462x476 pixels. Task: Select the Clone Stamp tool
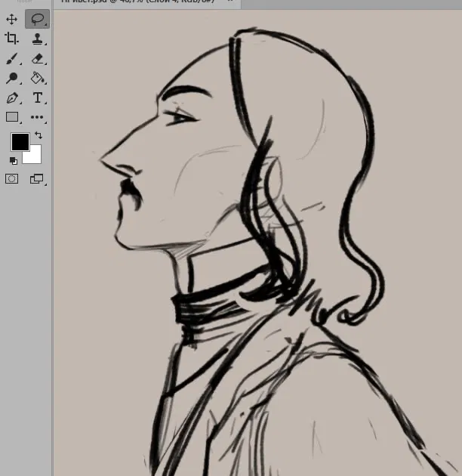click(37, 39)
